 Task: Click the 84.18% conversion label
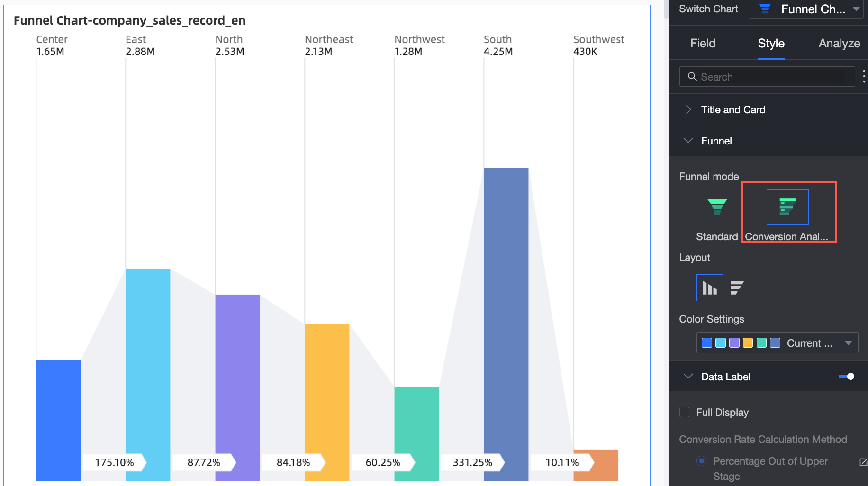point(293,462)
